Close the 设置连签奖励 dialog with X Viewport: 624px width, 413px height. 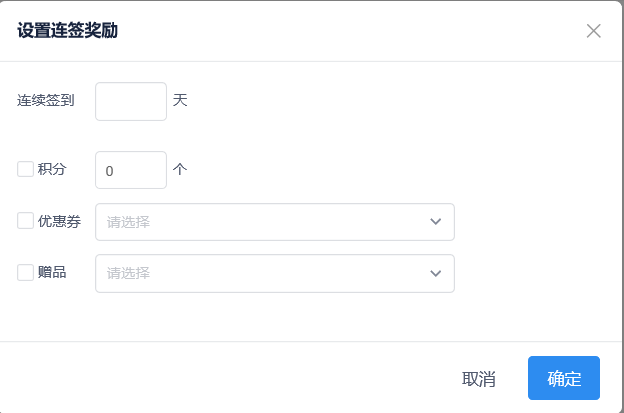click(x=593, y=31)
